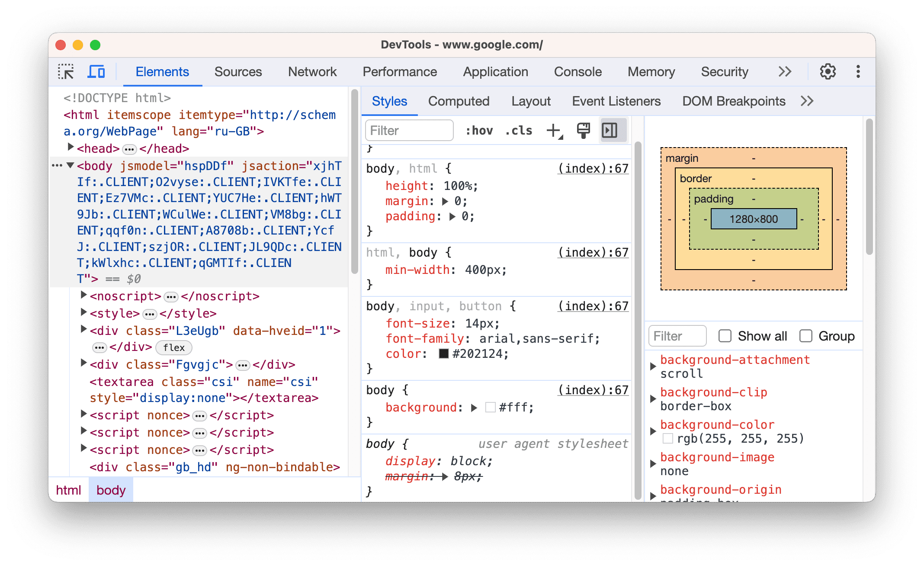Click the Filter computed styles input field
Viewport: 924px width, 566px height.
[677, 335]
